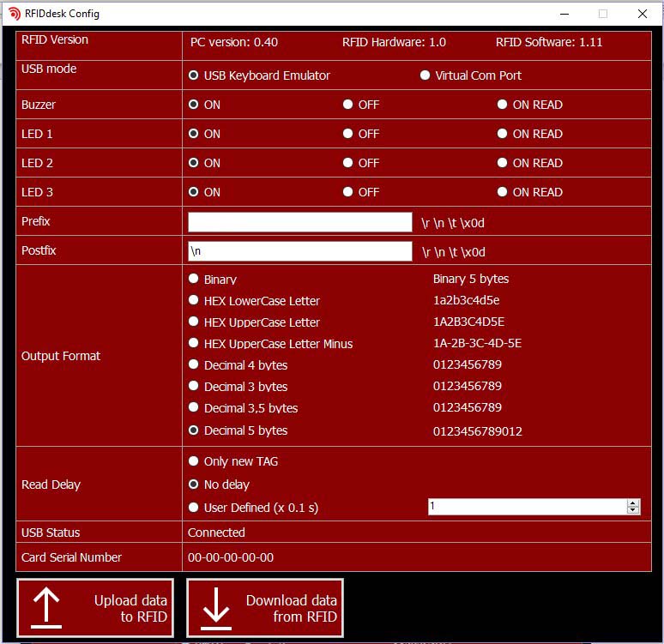Click Download data from RFID label text
Screen dimensions: 664x644
(x=292, y=609)
